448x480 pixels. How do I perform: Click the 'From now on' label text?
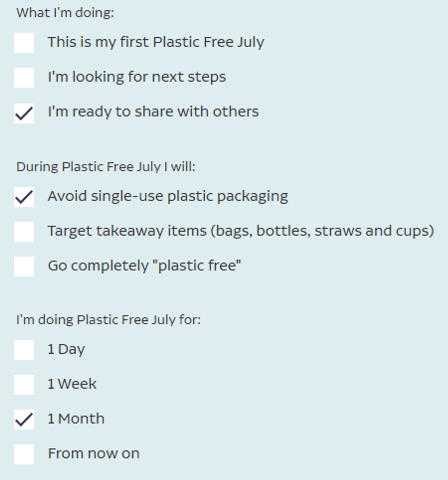coord(94,454)
